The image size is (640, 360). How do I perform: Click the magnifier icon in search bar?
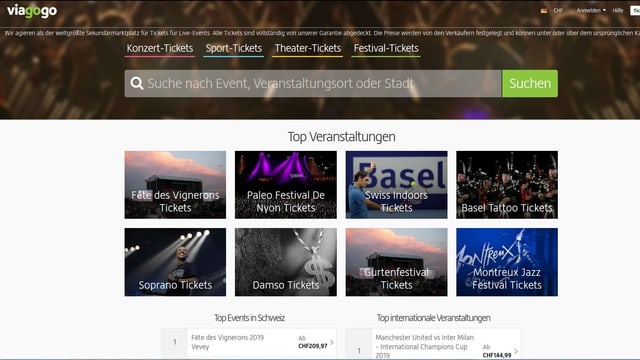[137, 83]
